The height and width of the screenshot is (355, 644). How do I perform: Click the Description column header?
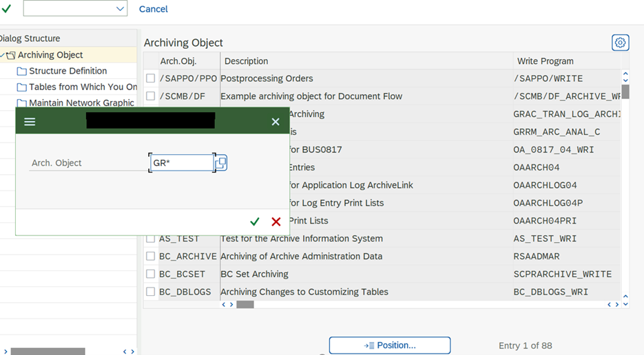pos(246,61)
